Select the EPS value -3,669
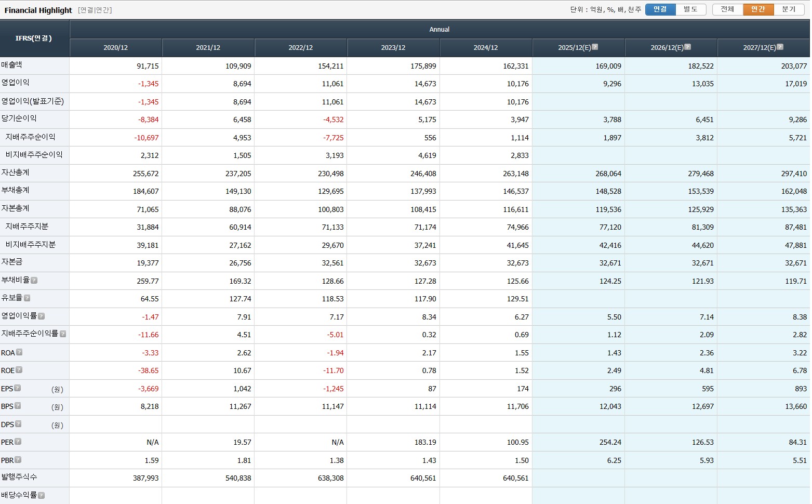 148,389
